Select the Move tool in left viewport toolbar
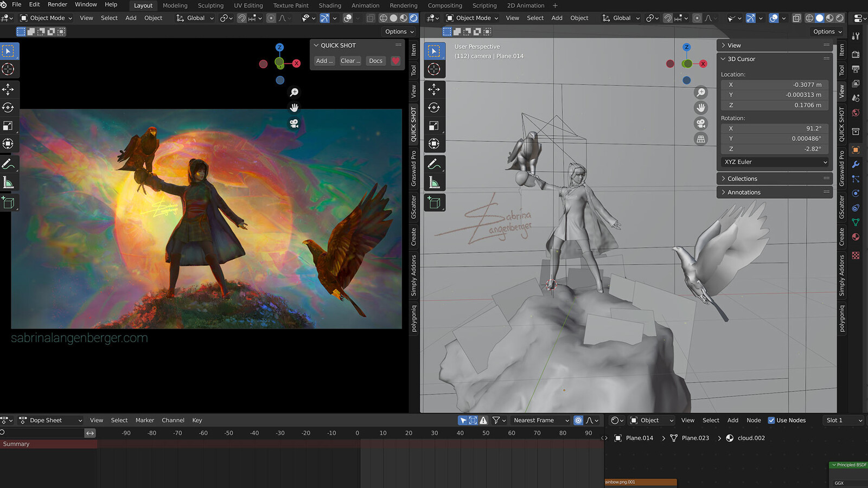Screen dimensions: 868x488 click(x=8, y=89)
